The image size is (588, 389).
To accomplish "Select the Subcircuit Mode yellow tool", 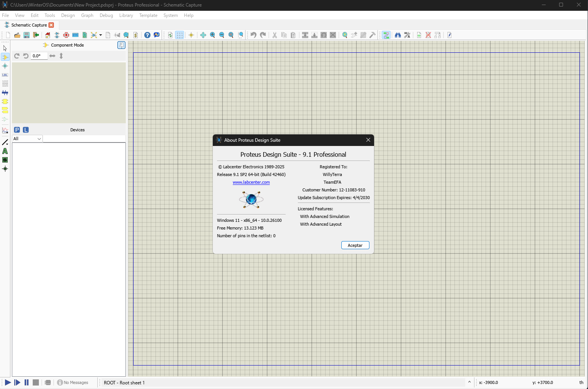I will coord(5,101).
